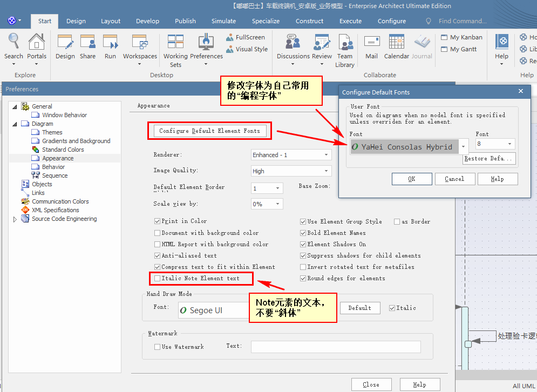The width and height of the screenshot is (537, 392).
Task: Enable Use Watermark checkbox
Action: coord(157,347)
